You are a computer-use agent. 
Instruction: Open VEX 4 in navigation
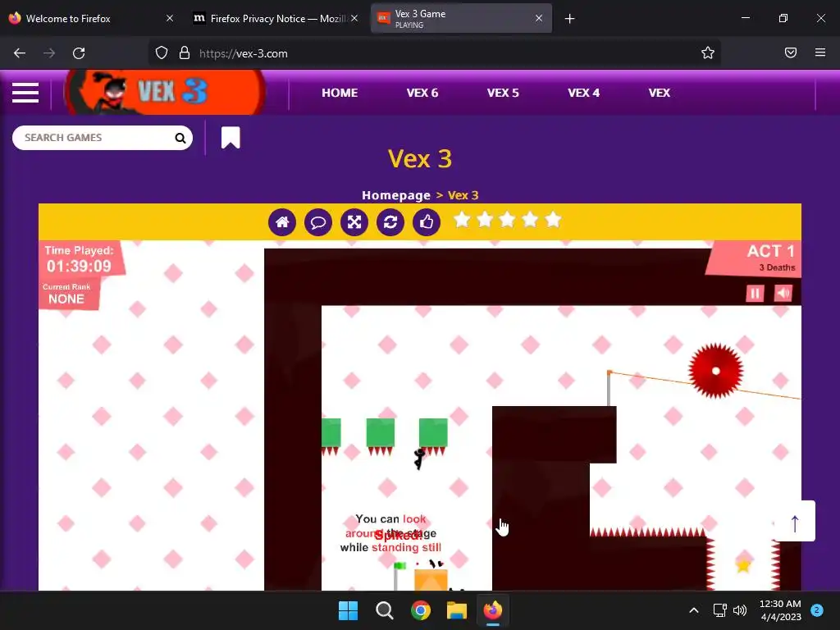point(583,93)
